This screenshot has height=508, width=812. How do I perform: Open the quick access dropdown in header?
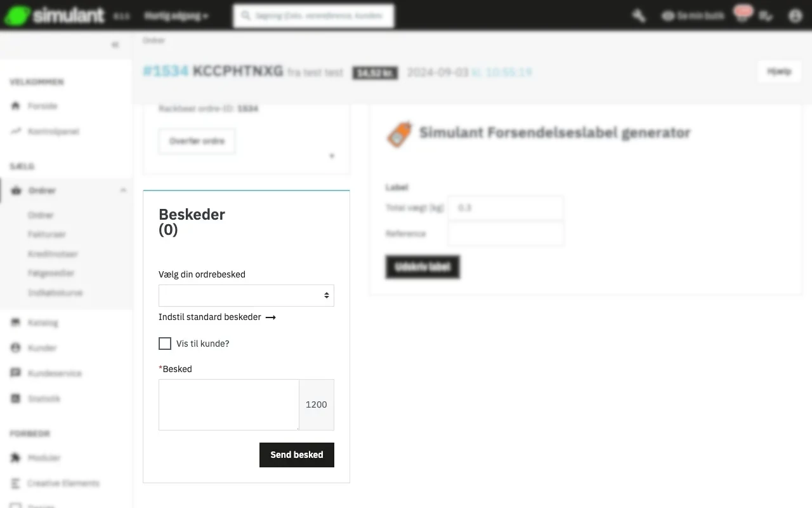pos(176,16)
